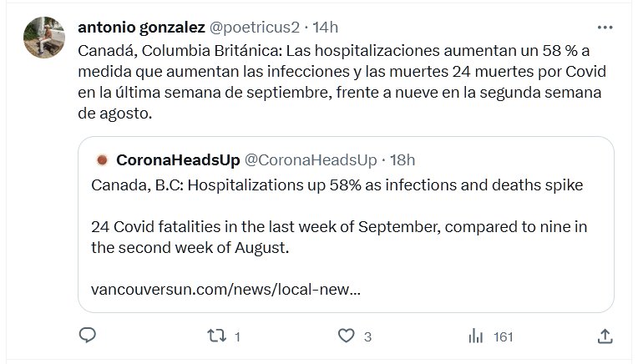
Task: Retweet this post using the repost icon
Action: [x=216, y=336]
